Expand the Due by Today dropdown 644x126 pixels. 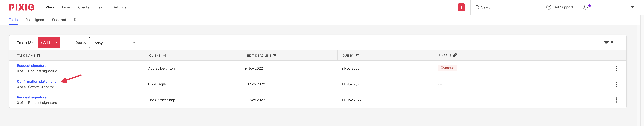(114, 43)
